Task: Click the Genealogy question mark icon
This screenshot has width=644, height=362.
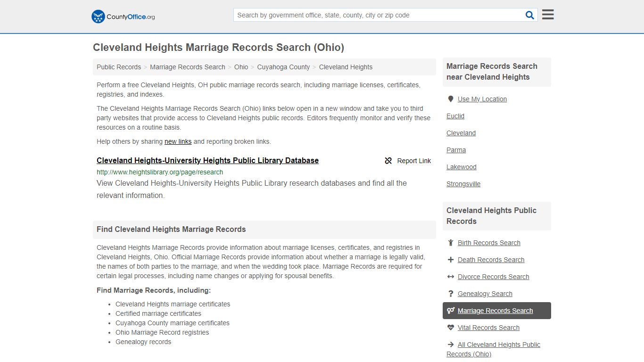Action: pos(451,294)
